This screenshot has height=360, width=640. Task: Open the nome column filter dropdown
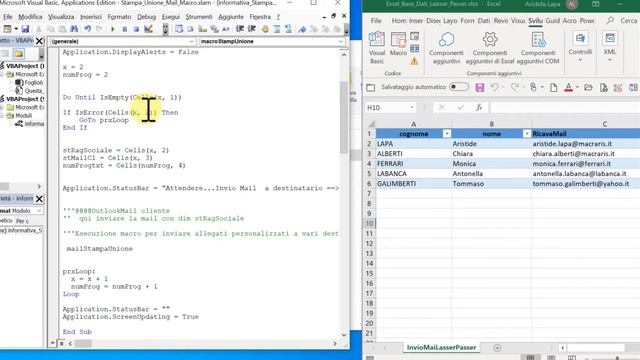tap(527, 134)
